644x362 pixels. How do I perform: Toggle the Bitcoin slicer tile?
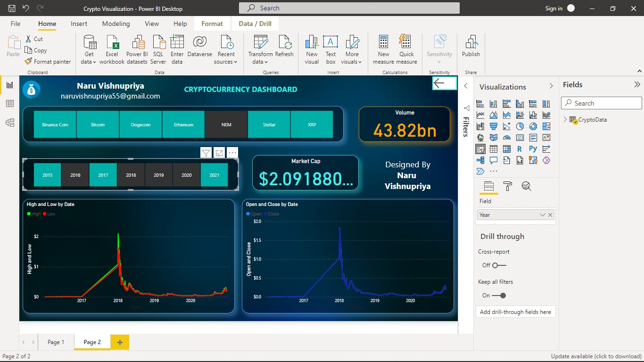(x=98, y=124)
